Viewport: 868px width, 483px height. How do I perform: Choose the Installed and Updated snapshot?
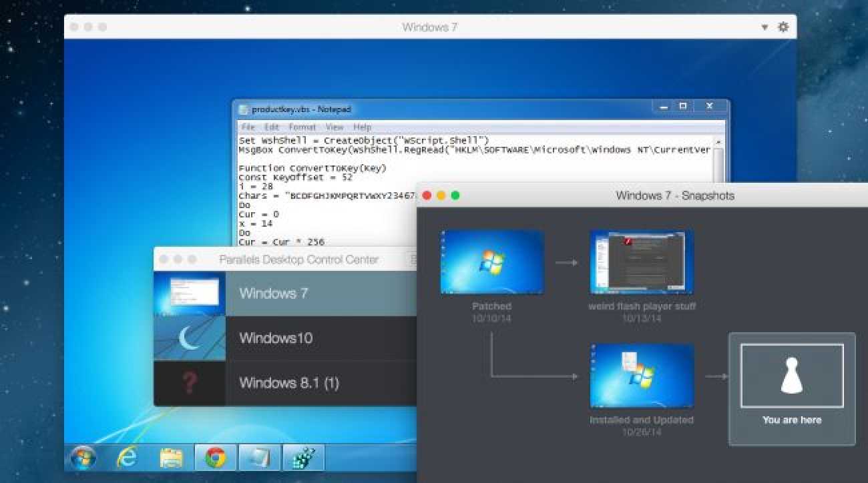tap(642, 376)
